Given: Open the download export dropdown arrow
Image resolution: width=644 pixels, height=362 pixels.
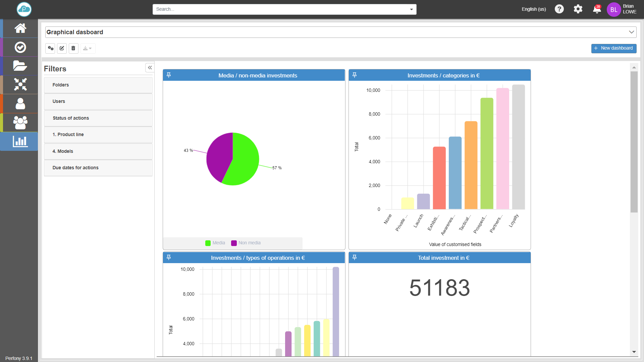Looking at the screenshot, I should 90,49.
